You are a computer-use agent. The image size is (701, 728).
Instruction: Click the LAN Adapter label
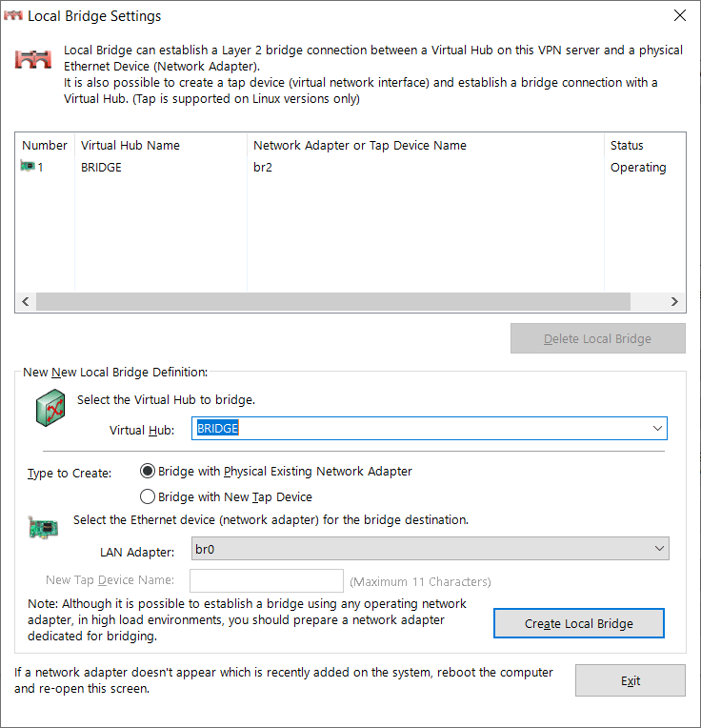[137, 552]
